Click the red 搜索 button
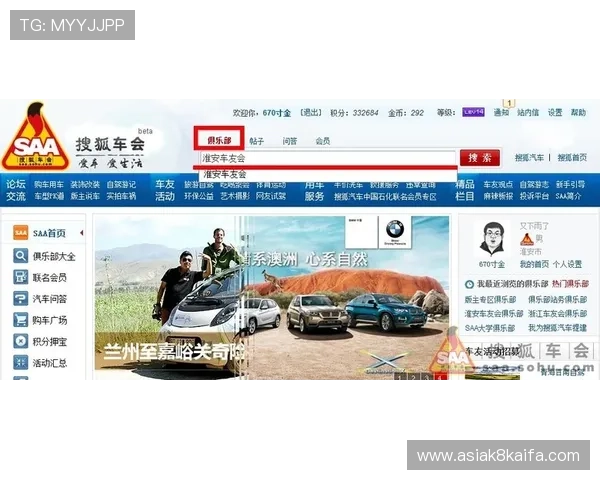Image resolution: width=600 pixels, height=480 pixels. pyautogui.click(x=479, y=158)
